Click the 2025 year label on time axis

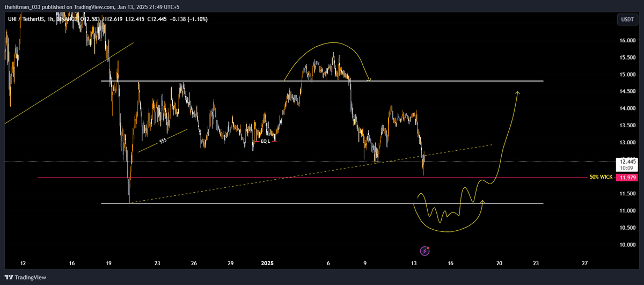click(267, 264)
